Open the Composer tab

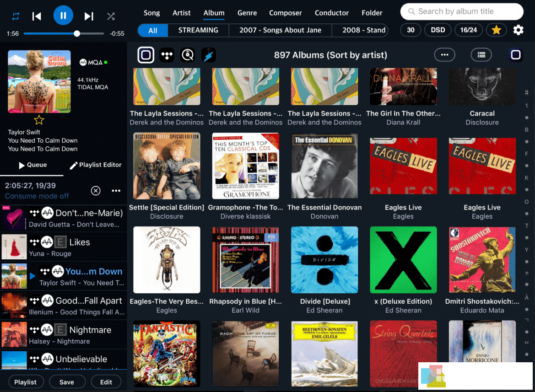285,13
